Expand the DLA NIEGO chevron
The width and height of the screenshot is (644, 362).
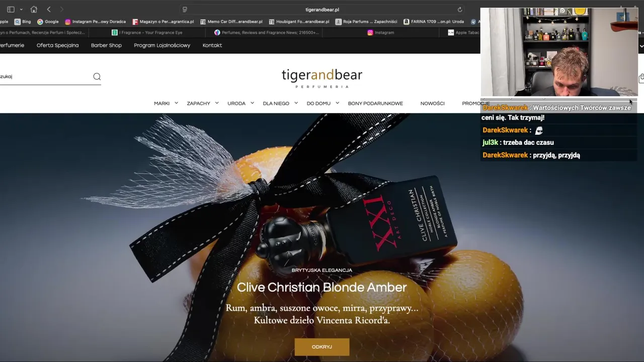[296, 103]
